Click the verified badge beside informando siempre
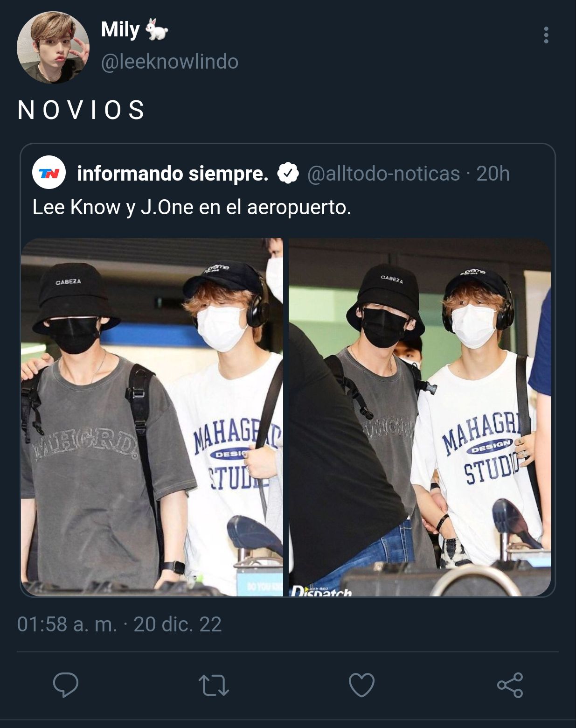 [x=288, y=174]
